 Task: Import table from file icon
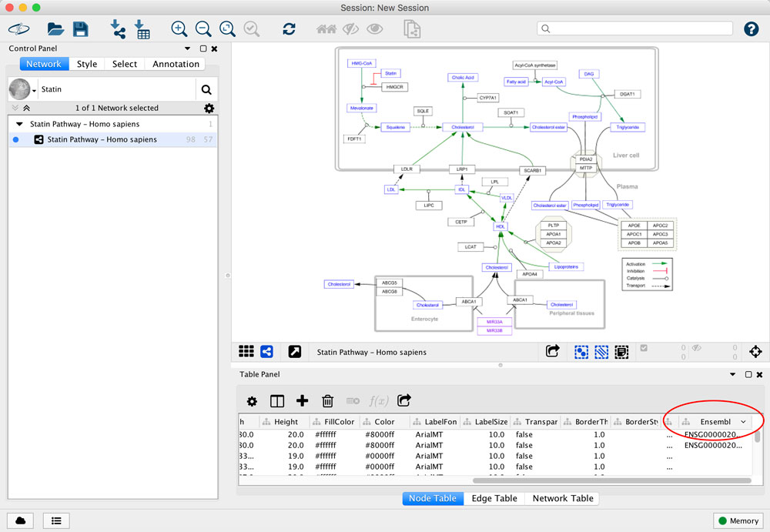[142, 29]
